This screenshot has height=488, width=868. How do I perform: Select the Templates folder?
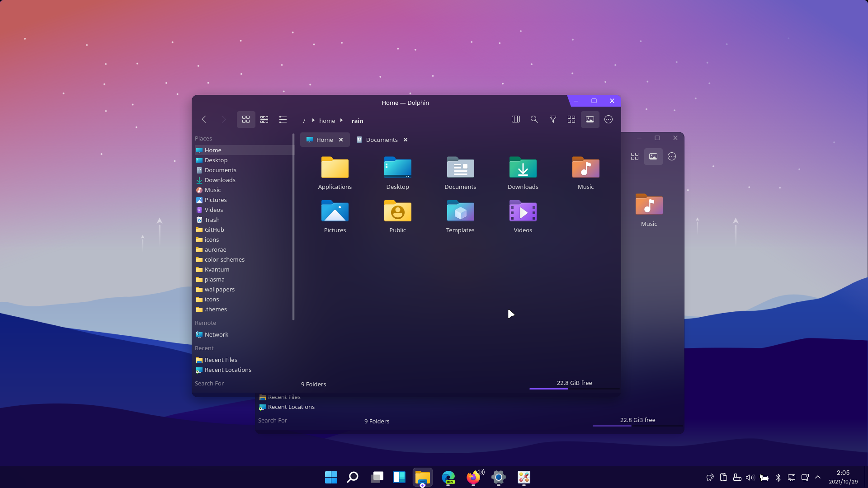[x=460, y=216]
